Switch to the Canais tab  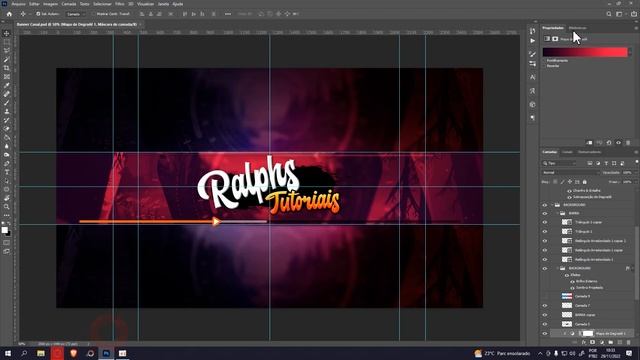(567, 152)
